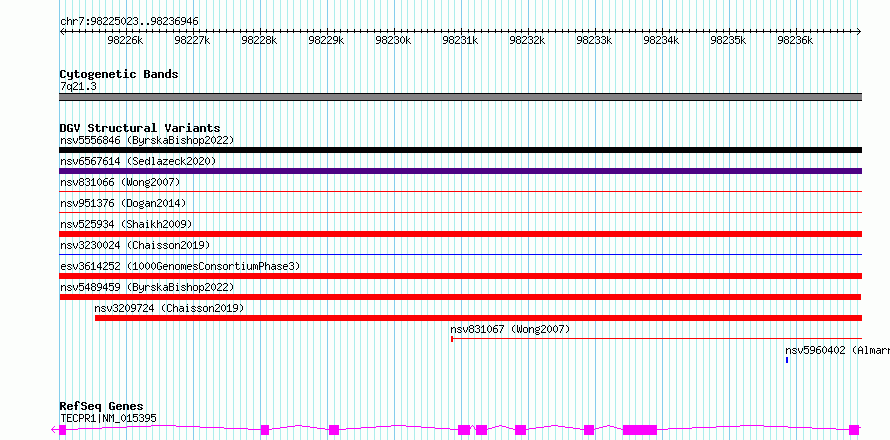Open the partly hidden nsv5960402 variant label

(837, 350)
